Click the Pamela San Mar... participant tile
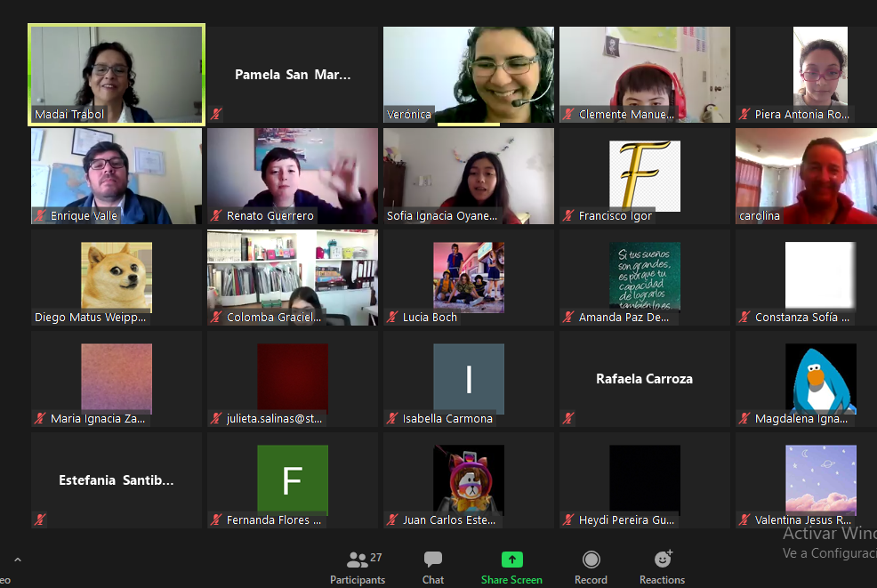The image size is (877, 588). pyautogui.click(x=293, y=75)
